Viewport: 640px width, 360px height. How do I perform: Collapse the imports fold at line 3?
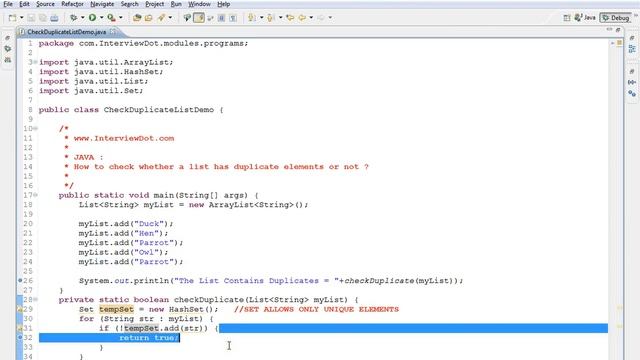(x=36, y=62)
